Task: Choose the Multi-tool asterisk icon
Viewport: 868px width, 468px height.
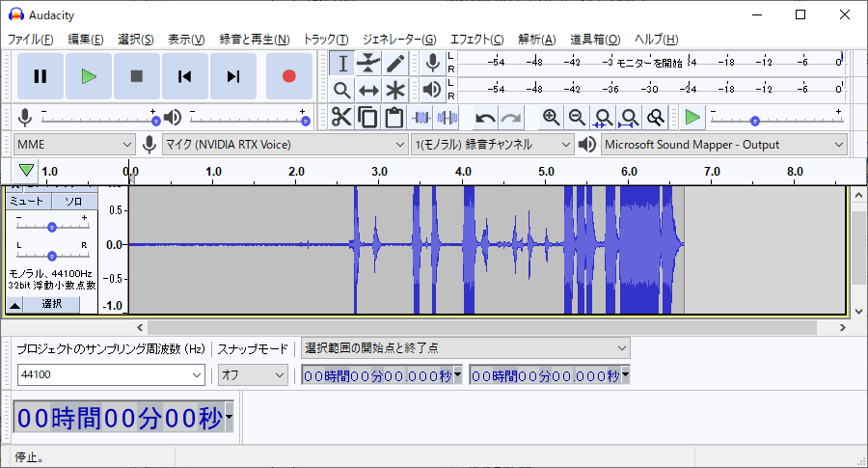Action: point(395,90)
